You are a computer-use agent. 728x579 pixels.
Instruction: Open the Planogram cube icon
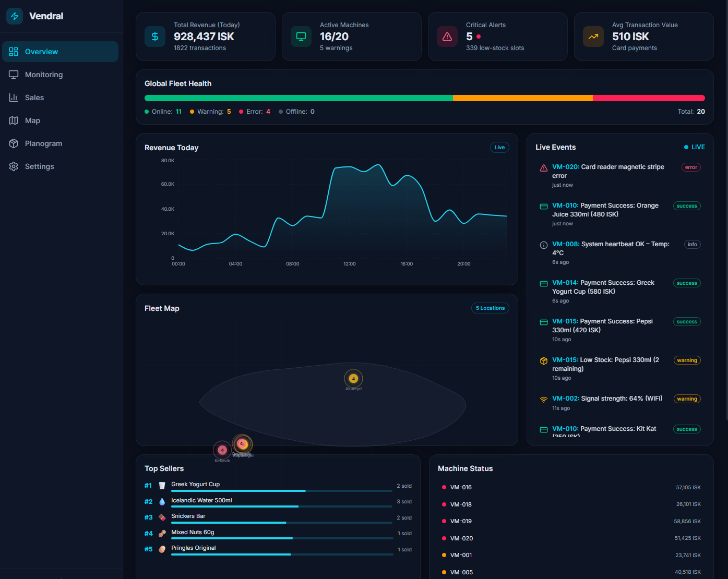point(14,143)
